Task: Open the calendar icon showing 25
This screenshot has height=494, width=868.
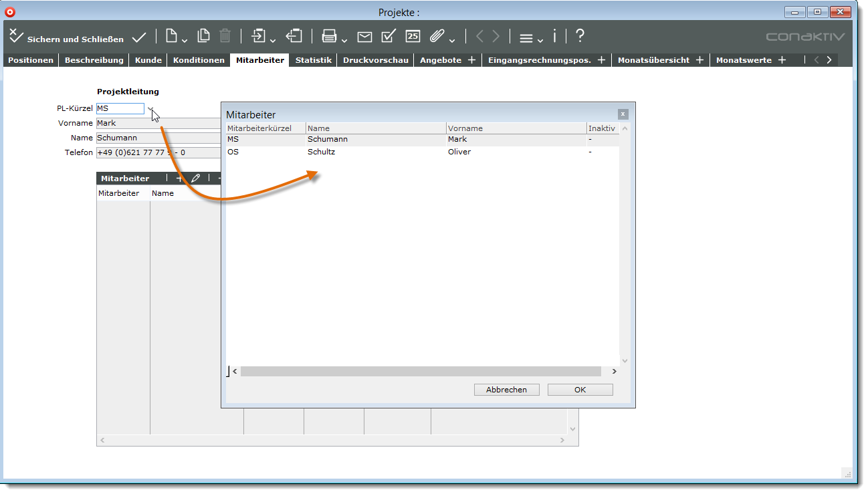Action: tap(413, 37)
